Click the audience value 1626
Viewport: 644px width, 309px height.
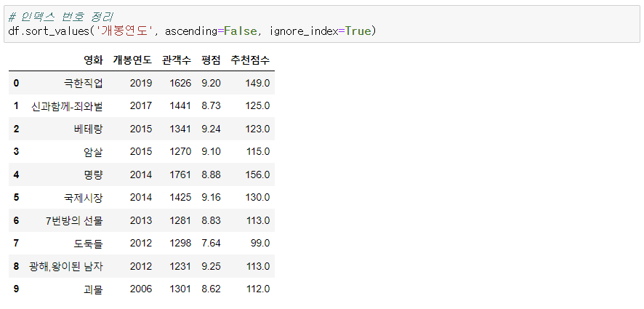tap(180, 84)
